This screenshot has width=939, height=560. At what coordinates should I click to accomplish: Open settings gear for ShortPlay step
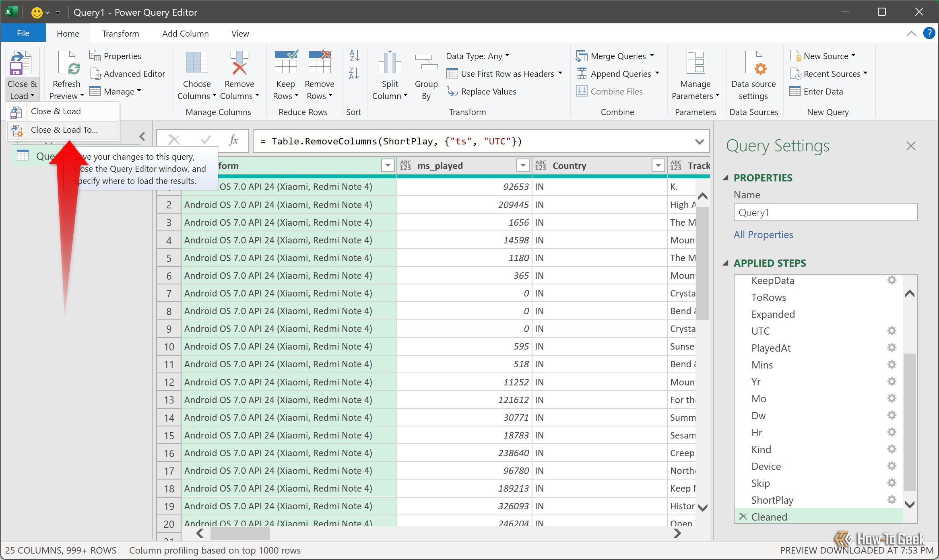pos(892,500)
